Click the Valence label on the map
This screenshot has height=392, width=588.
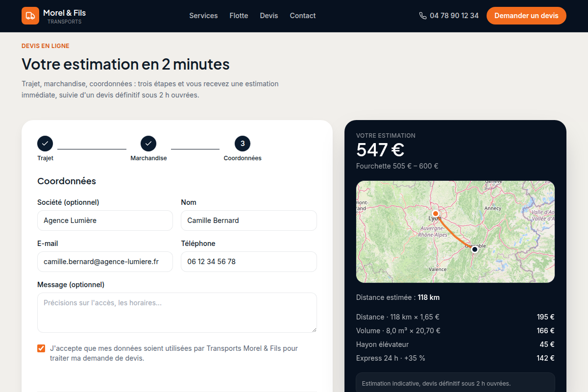[x=438, y=269]
